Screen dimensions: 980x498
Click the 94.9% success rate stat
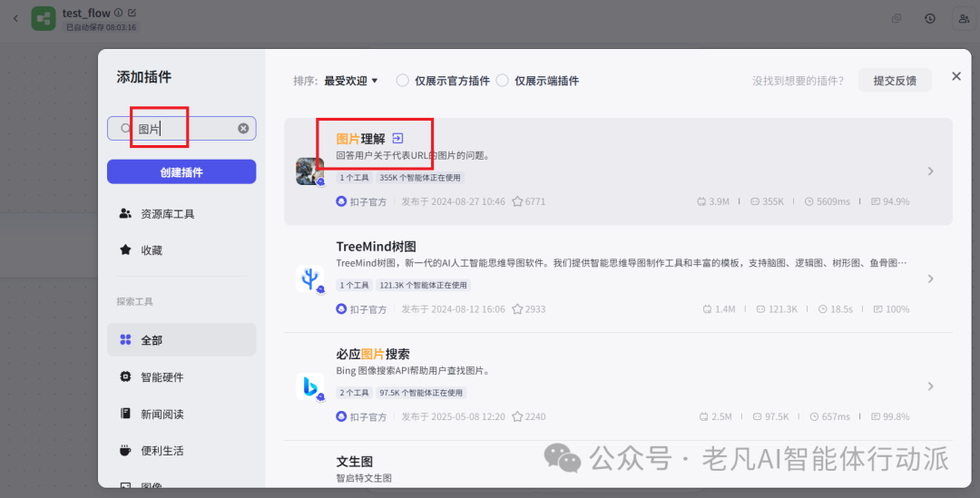(x=890, y=201)
